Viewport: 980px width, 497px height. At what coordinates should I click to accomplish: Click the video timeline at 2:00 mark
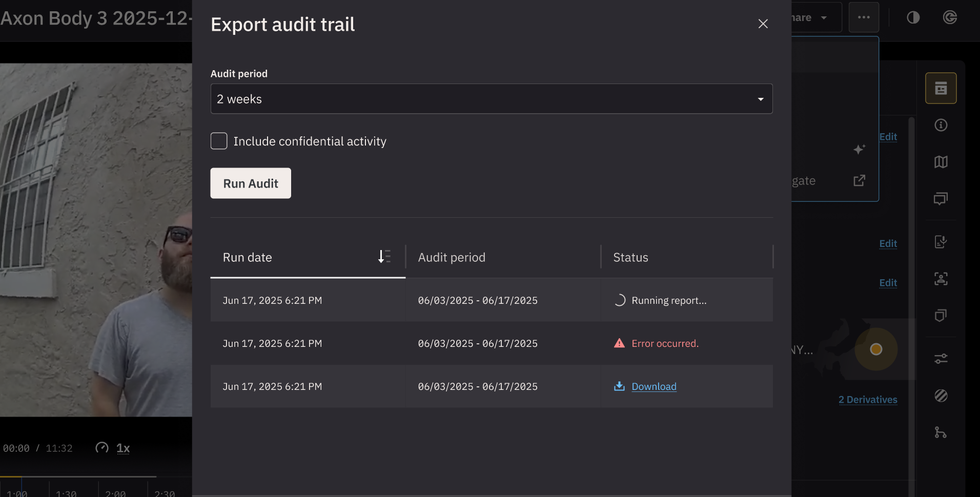[115, 493]
